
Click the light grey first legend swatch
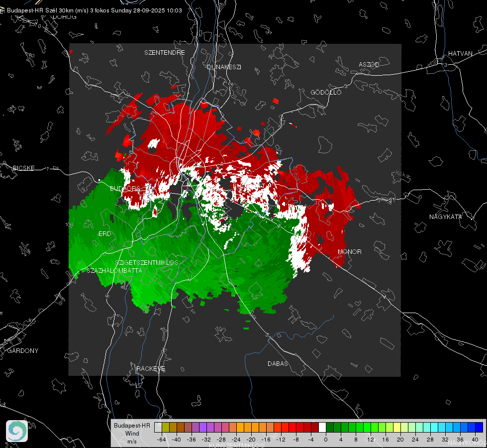coord(158,428)
